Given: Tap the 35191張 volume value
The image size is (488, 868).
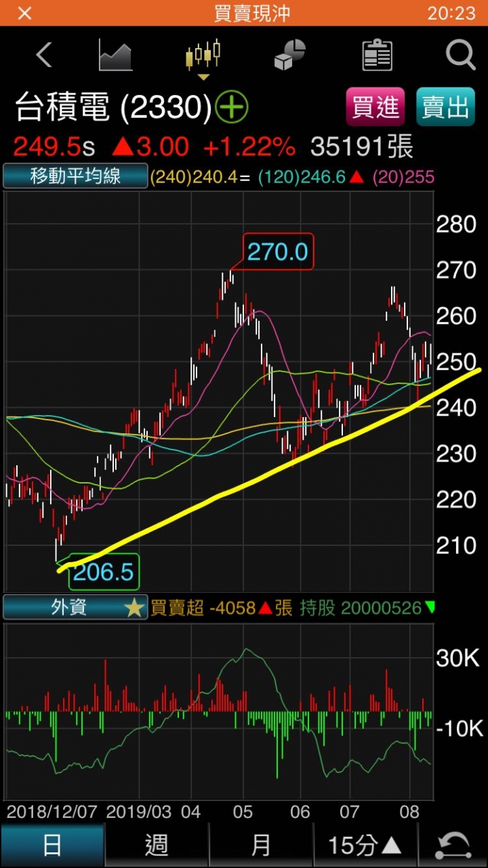Looking at the screenshot, I should (361, 146).
